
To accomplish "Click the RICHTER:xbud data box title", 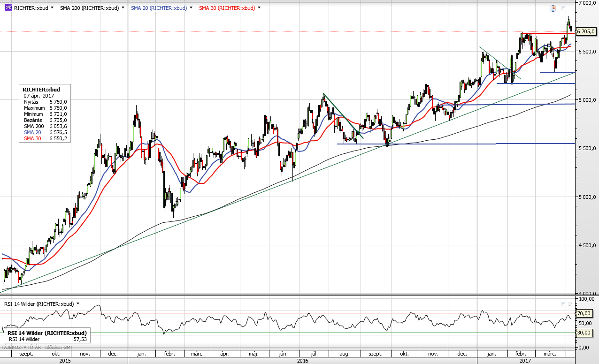I will pos(41,89).
